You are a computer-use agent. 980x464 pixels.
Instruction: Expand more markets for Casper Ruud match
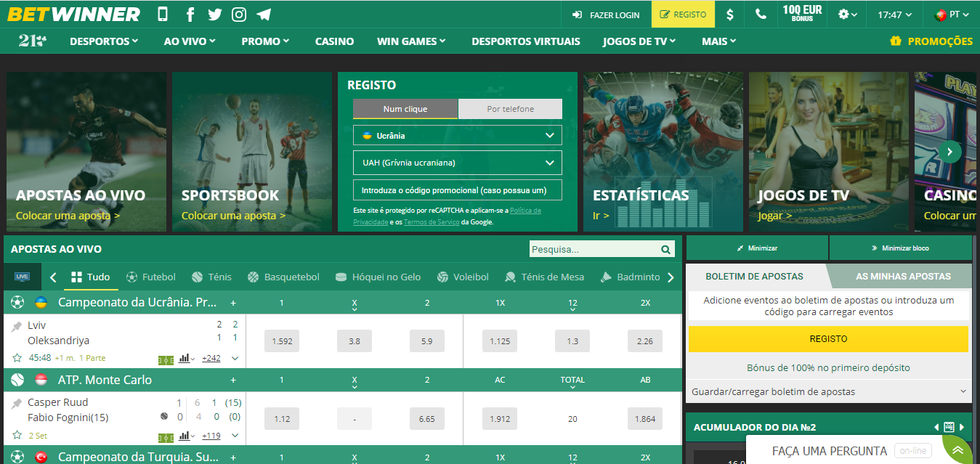pyautogui.click(x=235, y=436)
